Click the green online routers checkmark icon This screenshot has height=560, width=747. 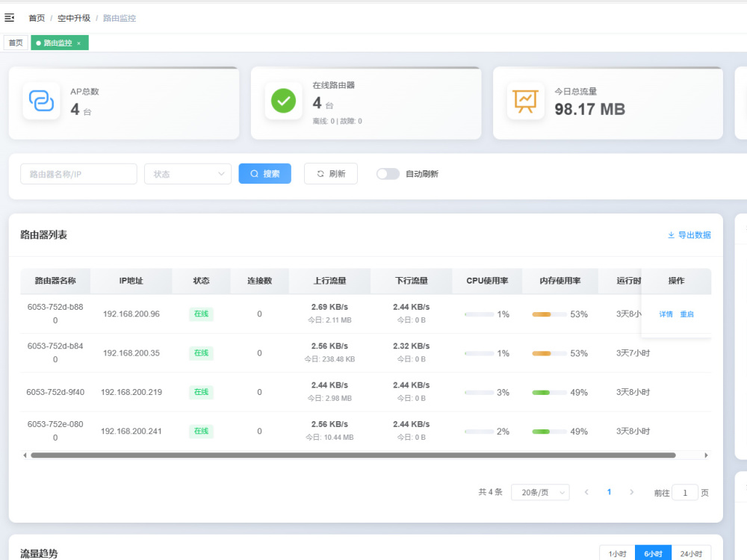[x=283, y=101]
